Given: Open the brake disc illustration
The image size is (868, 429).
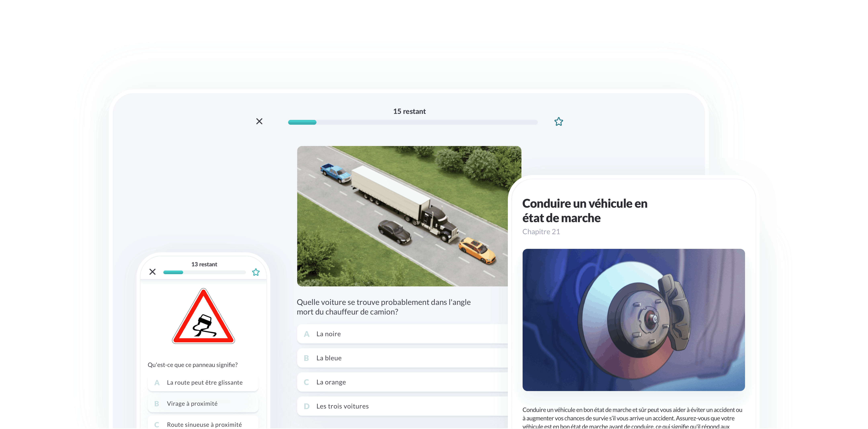Looking at the screenshot, I should (x=633, y=320).
